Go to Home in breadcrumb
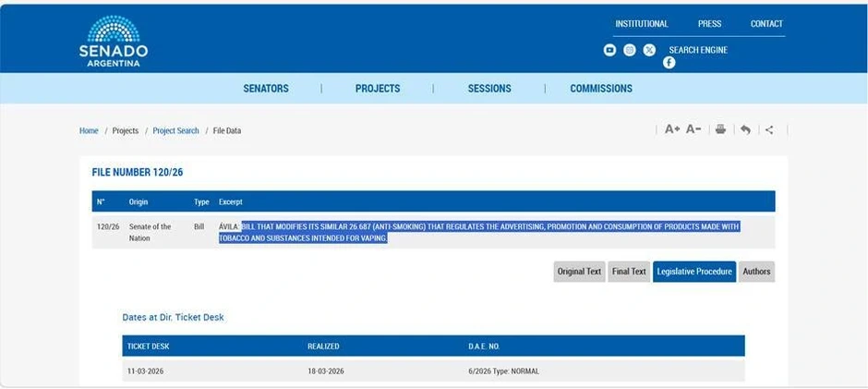 (x=89, y=131)
